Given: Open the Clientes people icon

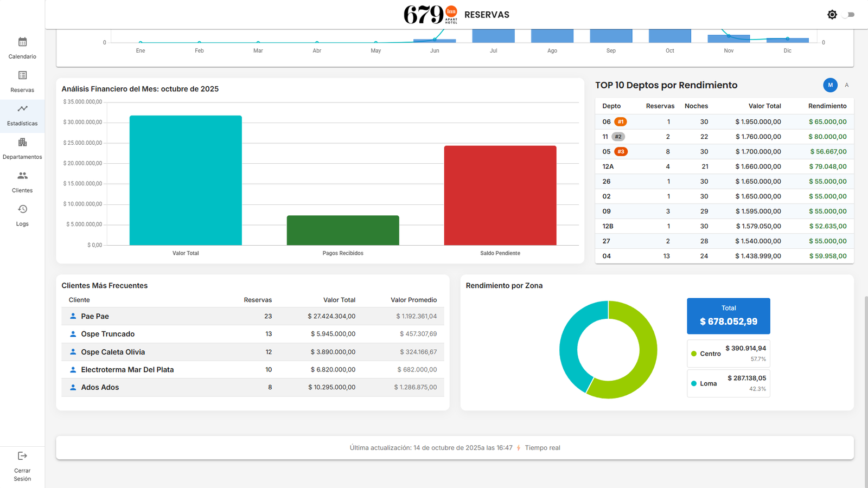Looking at the screenshot, I should 22,176.
